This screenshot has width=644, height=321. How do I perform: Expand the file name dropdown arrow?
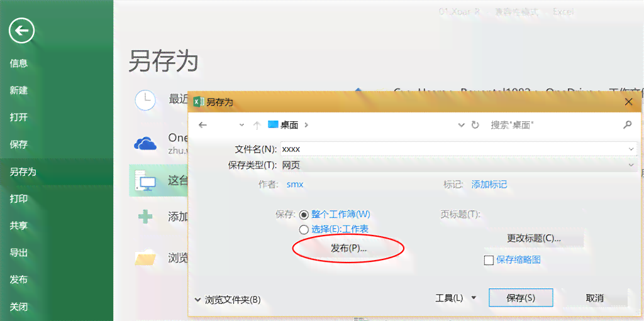[x=631, y=149]
